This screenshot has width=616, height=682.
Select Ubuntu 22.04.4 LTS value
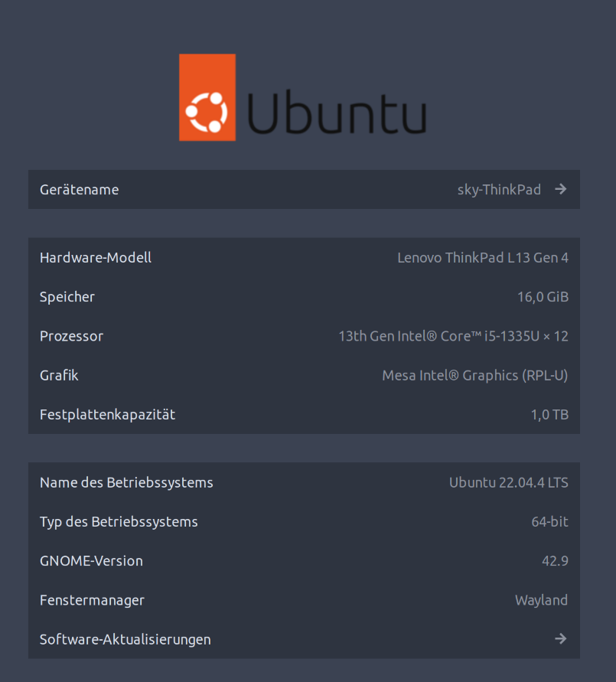point(509,482)
